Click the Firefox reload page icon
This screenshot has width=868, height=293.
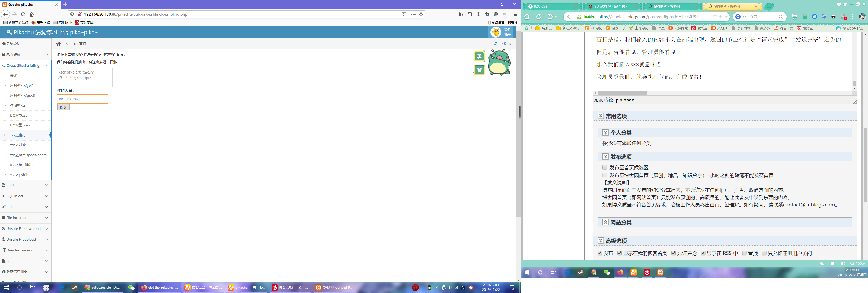click(23, 14)
